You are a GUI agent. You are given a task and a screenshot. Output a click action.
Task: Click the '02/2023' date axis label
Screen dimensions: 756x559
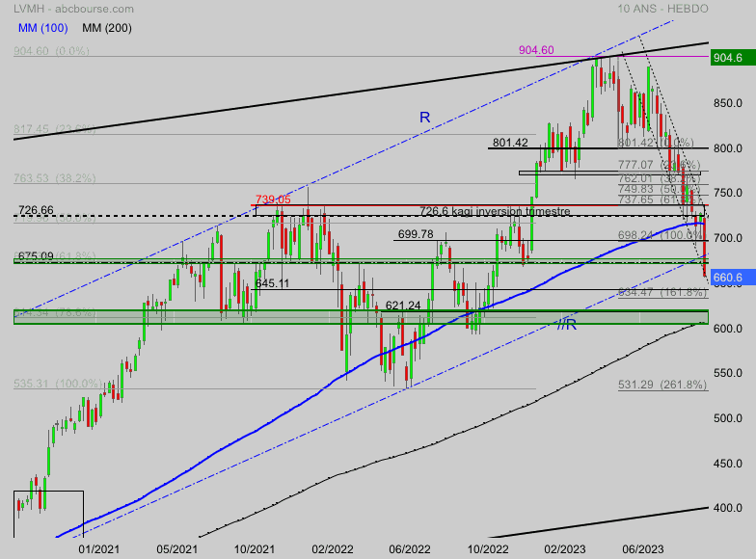[x=565, y=549]
